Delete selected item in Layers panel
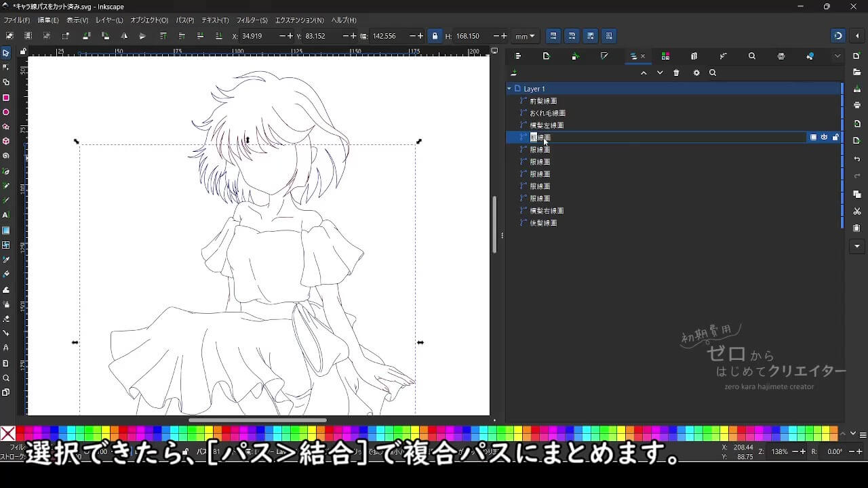Screen dimensions: 868x488 coord(676,73)
